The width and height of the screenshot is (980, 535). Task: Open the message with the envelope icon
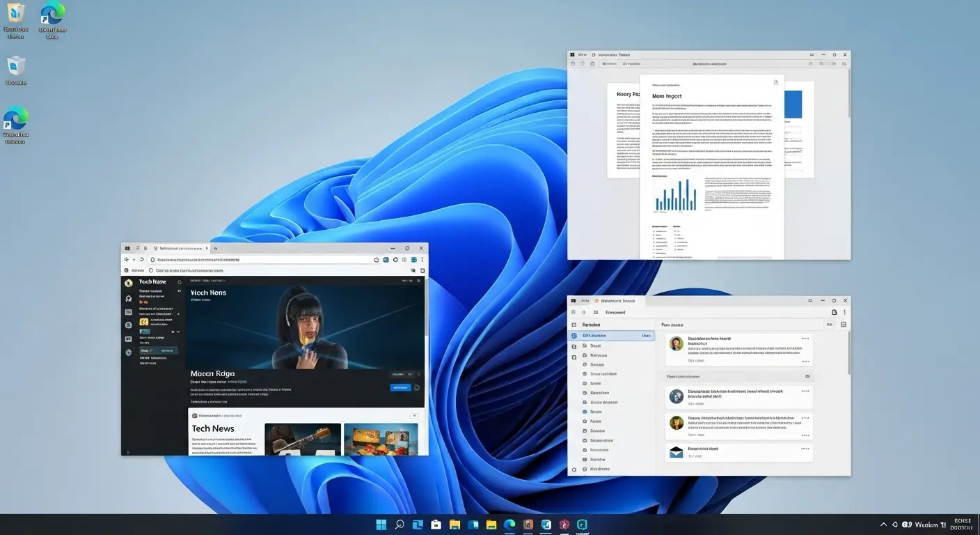tap(739, 453)
